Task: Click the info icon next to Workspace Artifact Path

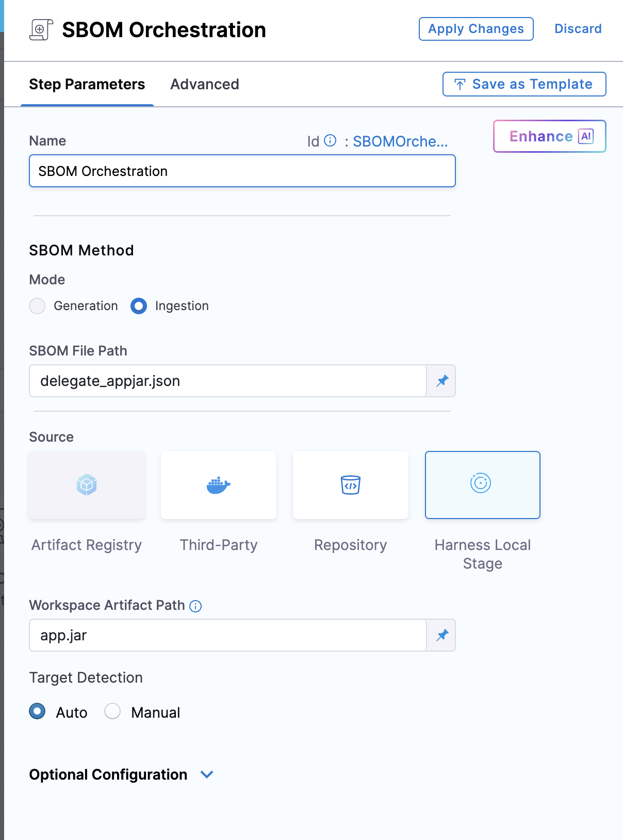Action: point(195,606)
